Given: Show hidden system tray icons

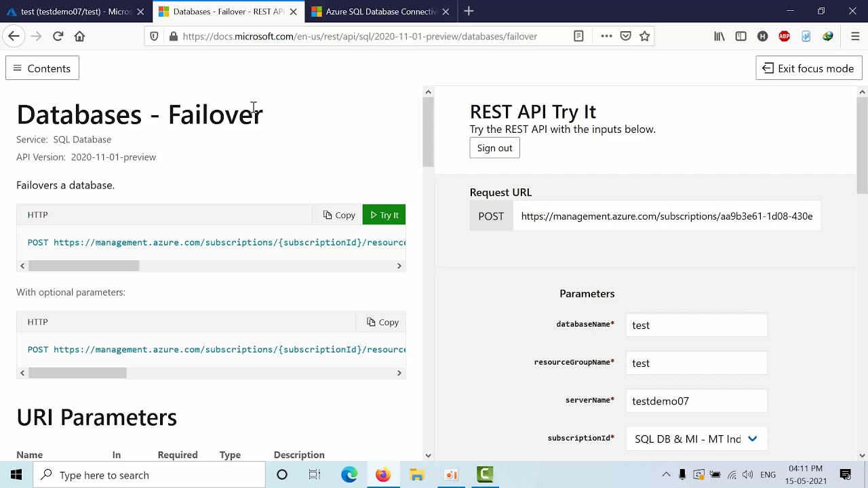Looking at the screenshot, I should (x=666, y=475).
